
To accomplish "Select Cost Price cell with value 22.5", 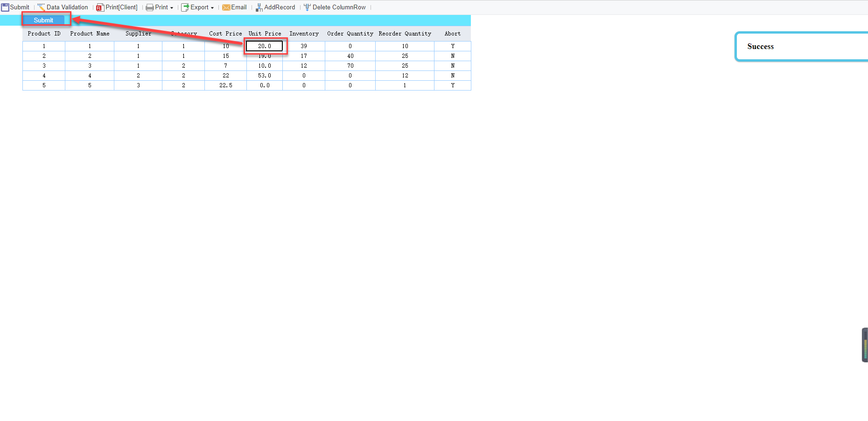I will coord(226,85).
